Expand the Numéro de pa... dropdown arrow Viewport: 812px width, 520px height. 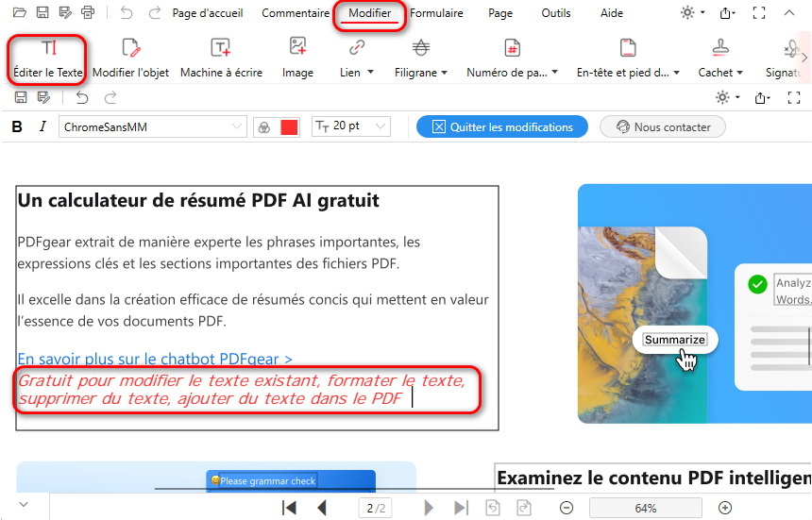click(x=554, y=72)
